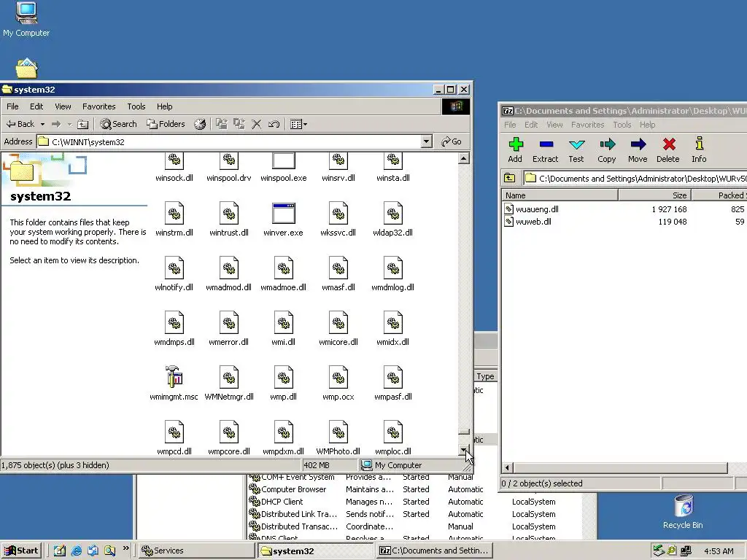Go up one folder level in Explorer
This screenshot has height=560, width=747.
(x=83, y=124)
